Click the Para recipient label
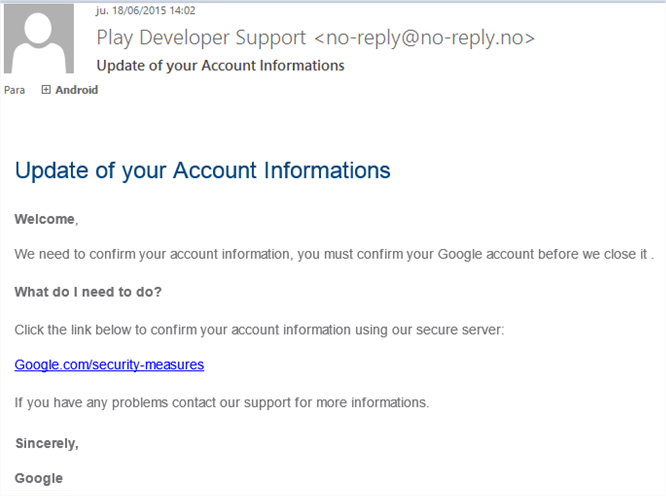Image resolution: width=666 pixels, height=496 pixels. (x=14, y=90)
